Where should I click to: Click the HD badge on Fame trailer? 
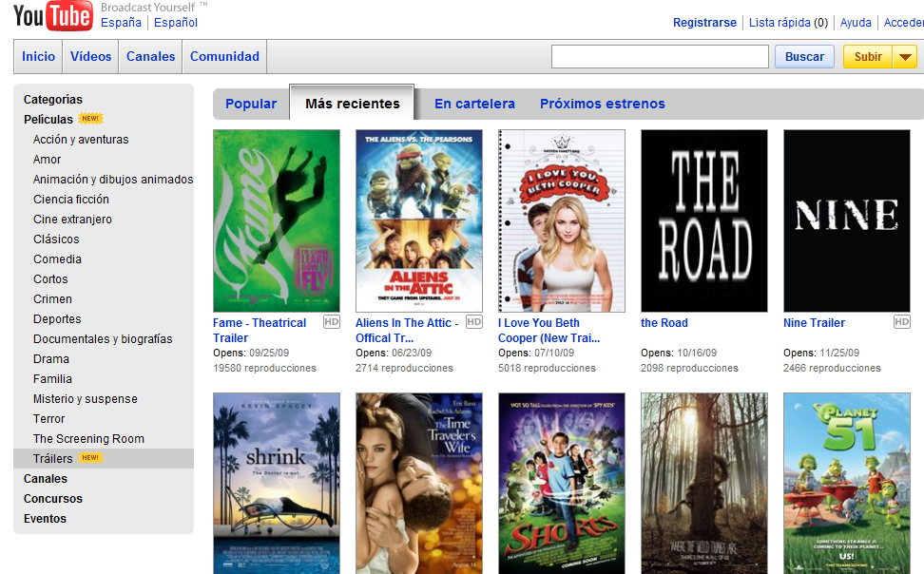coord(331,322)
